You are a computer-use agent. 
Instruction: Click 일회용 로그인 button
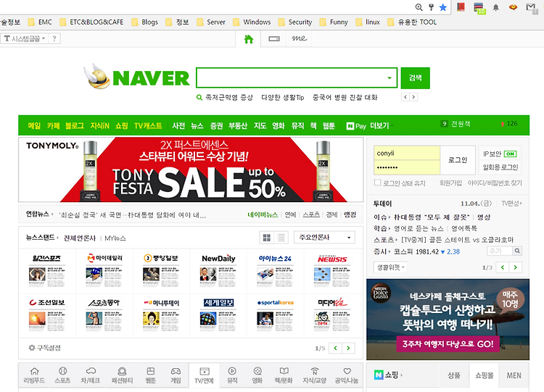tap(500, 167)
